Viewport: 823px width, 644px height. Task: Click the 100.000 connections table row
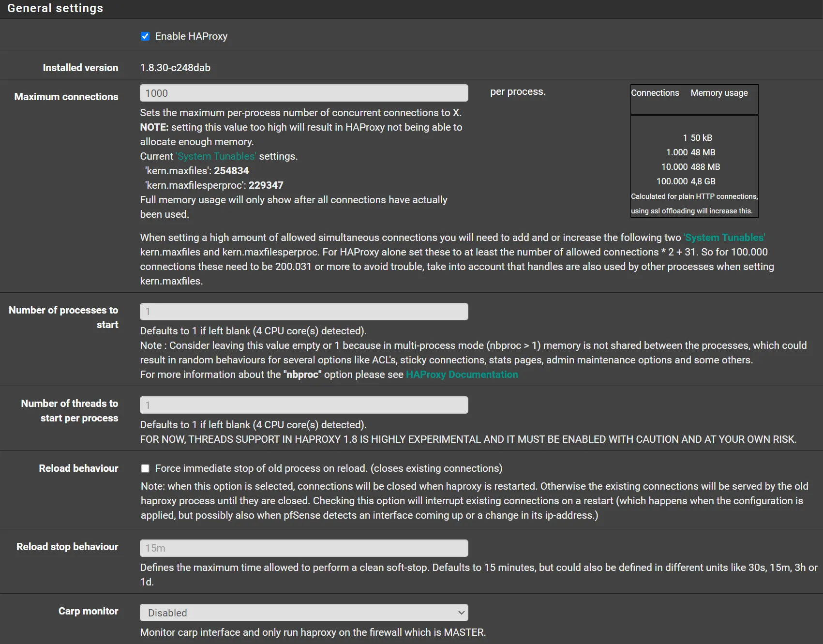686,181
